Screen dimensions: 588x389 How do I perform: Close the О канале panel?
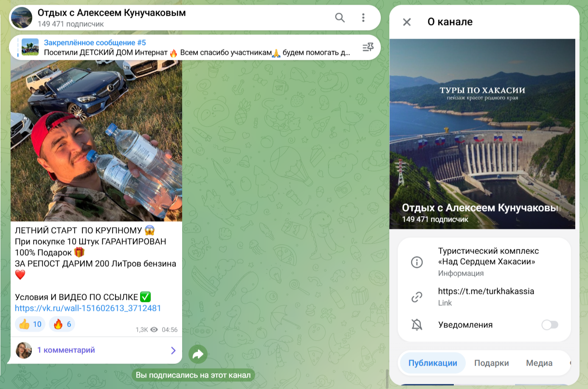(x=407, y=22)
